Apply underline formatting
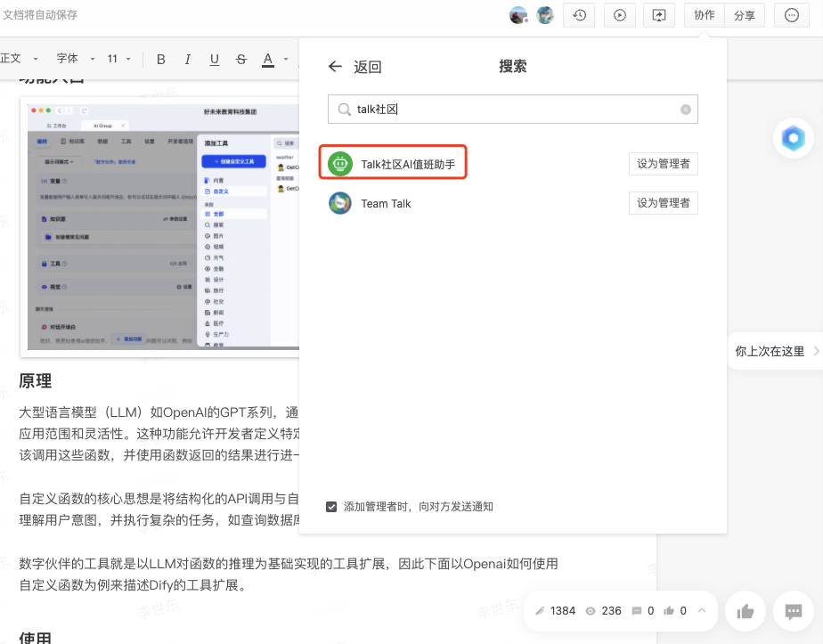 point(214,60)
